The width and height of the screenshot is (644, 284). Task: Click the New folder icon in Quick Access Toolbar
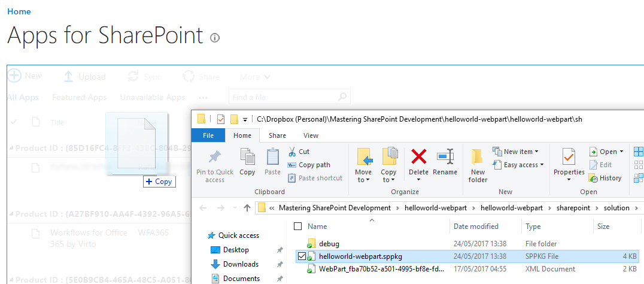234,120
